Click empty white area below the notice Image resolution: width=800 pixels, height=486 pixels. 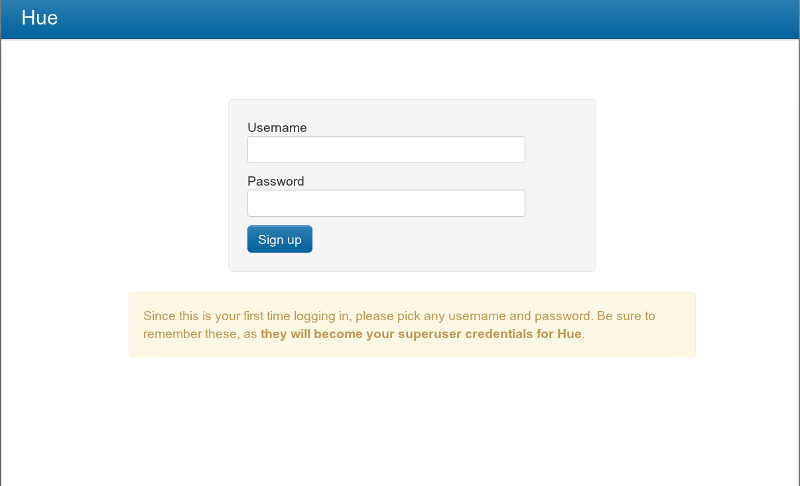tap(400, 420)
